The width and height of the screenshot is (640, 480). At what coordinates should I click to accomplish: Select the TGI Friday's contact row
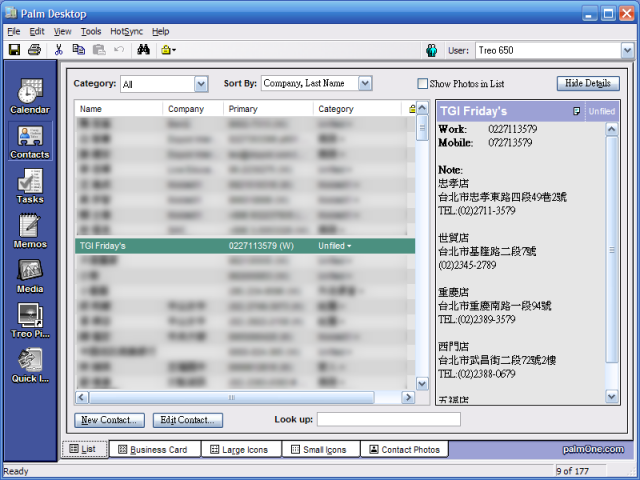click(245, 246)
